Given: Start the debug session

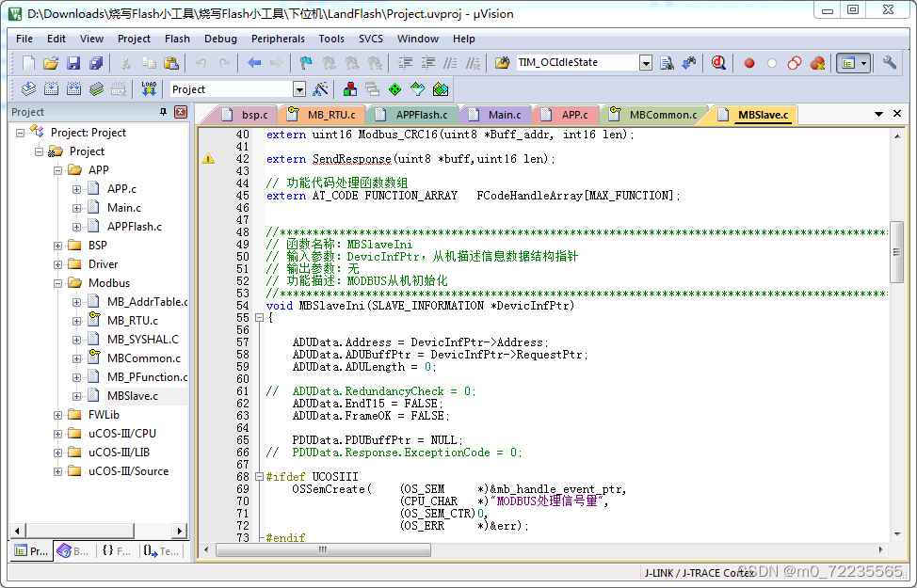Looking at the screenshot, I should 718,62.
